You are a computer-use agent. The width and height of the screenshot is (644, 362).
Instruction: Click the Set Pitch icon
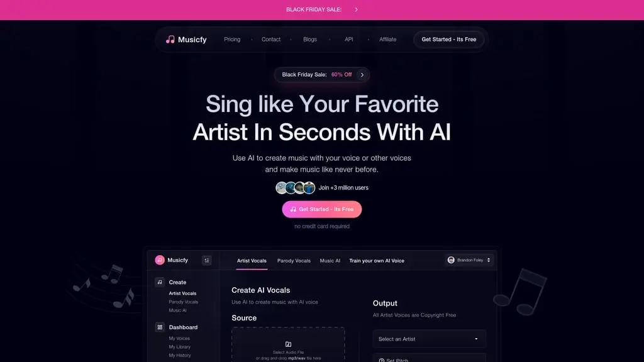pyautogui.click(x=382, y=360)
